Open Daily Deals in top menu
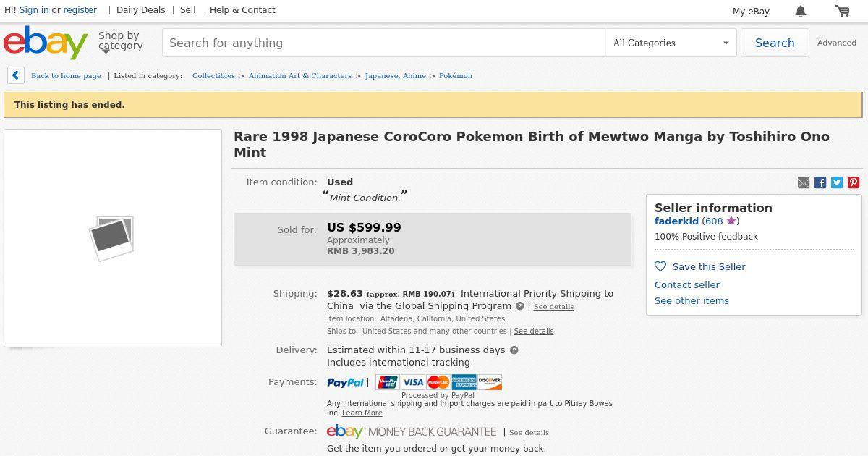 pos(140,10)
